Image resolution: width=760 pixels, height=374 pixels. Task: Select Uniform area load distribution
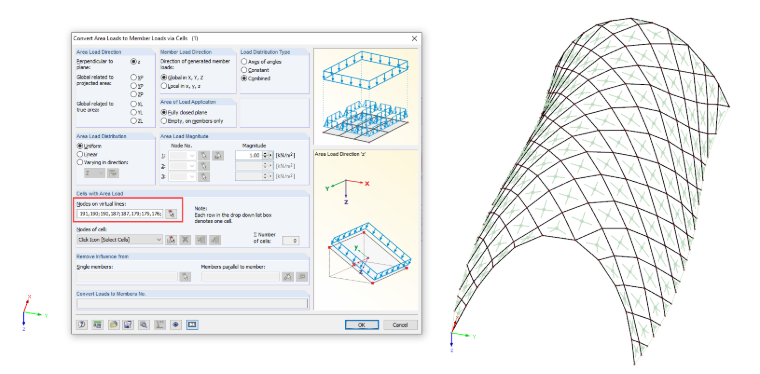click(x=80, y=146)
